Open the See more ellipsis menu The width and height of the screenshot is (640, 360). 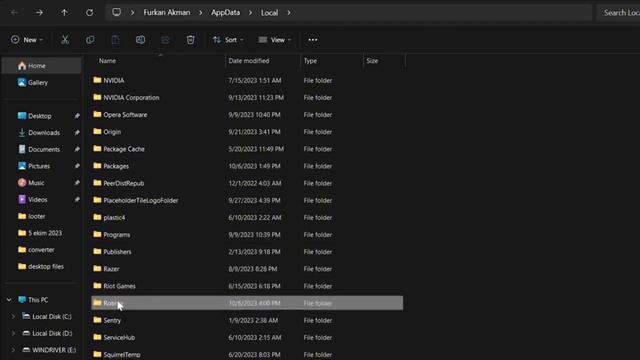click(313, 40)
